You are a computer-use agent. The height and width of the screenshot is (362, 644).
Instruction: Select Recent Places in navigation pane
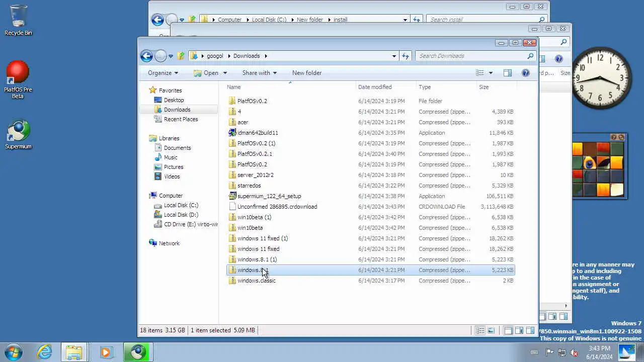(181, 119)
